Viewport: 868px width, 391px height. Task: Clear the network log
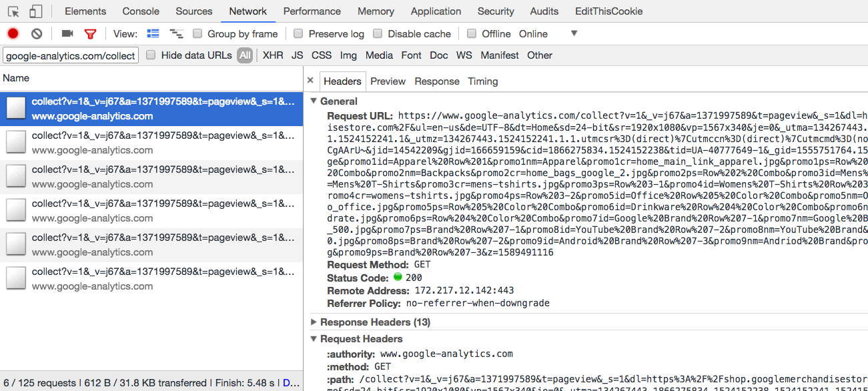(x=37, y=33)
